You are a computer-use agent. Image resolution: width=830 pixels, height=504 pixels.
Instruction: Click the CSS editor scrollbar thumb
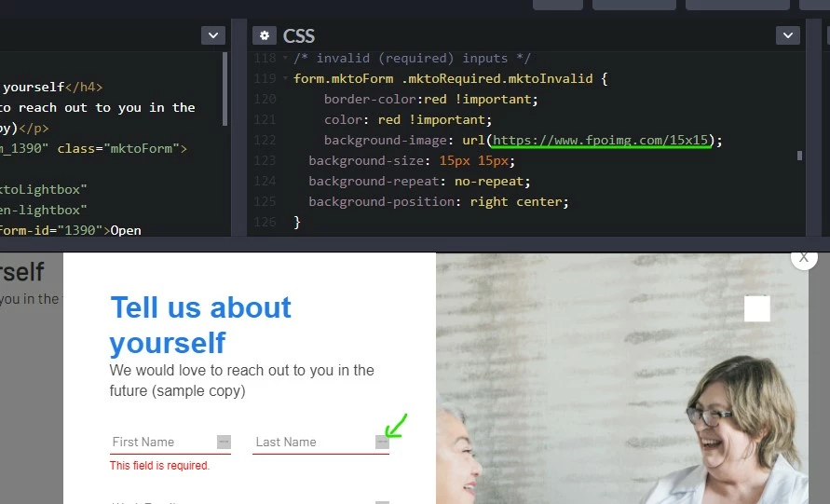coord(799,156)
